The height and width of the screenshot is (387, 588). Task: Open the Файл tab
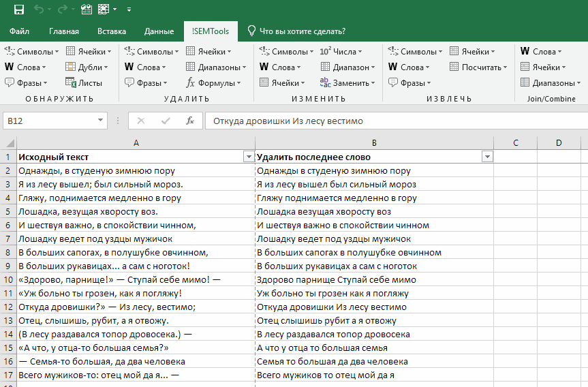point(19,31)
